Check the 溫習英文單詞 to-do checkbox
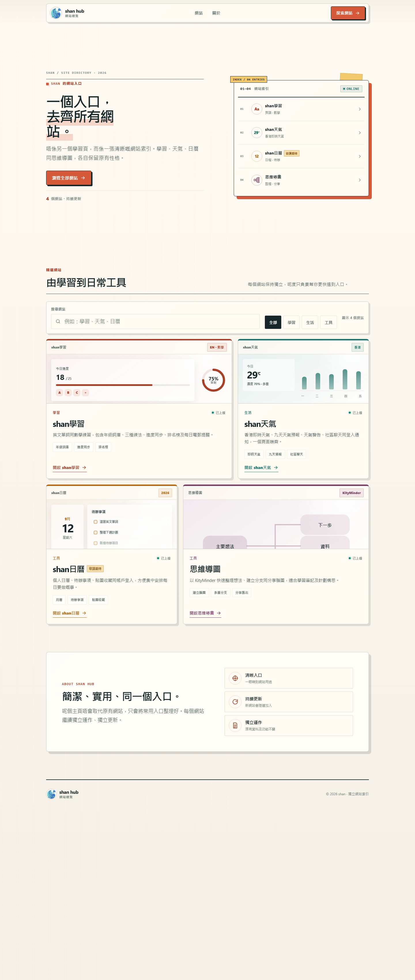415x980 pixels. [x=95, y=522]
